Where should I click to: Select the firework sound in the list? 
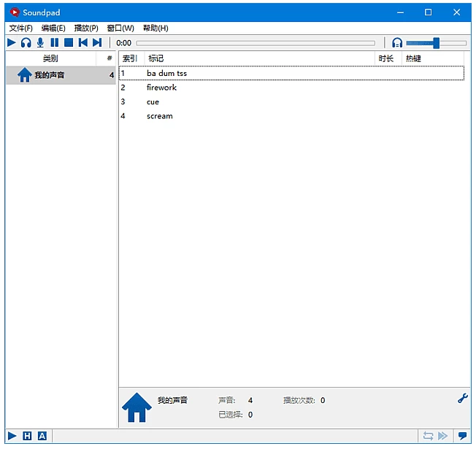point(161,88)
